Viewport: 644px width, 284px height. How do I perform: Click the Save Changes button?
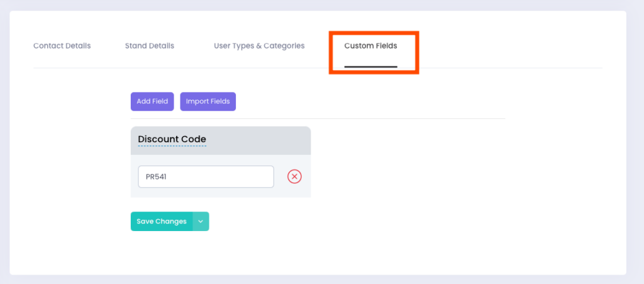(162, 222)
